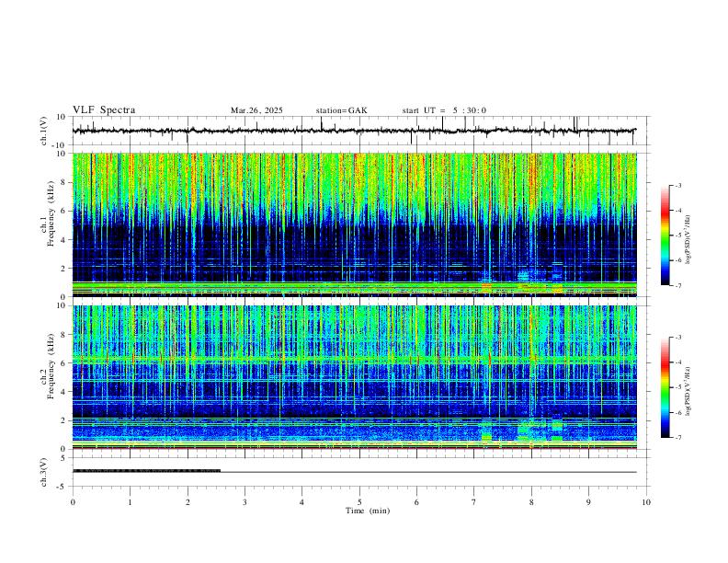This screenshot has height=563, width=728.
Task: Click tick label "9" on the Time axis
Action: click(x=588, y=502)
